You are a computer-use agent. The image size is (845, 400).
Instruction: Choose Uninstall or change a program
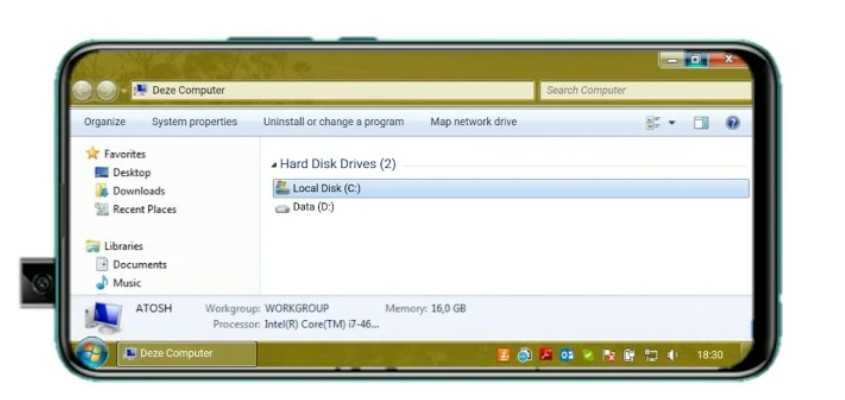(x=333, y=122)
